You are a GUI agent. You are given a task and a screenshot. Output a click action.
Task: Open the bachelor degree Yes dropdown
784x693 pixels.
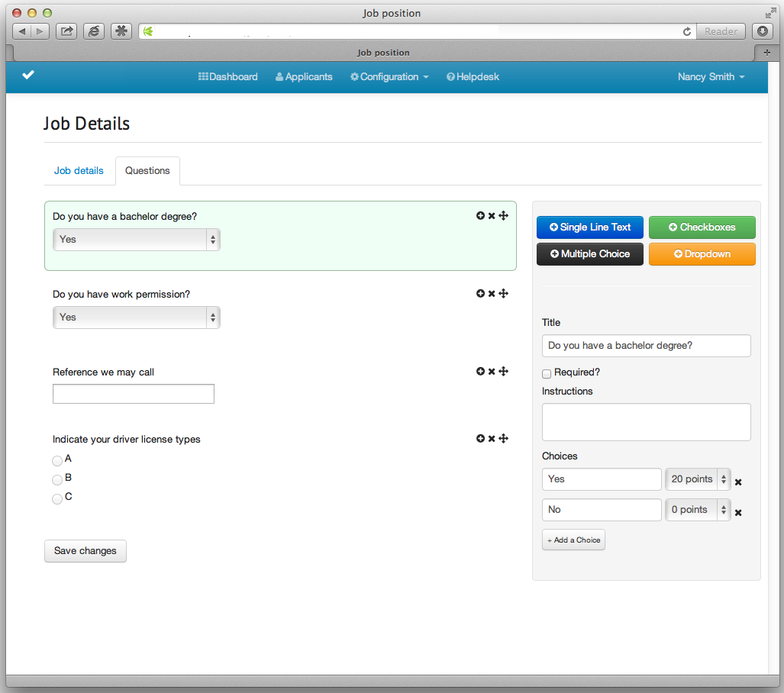tap(137, 240)
